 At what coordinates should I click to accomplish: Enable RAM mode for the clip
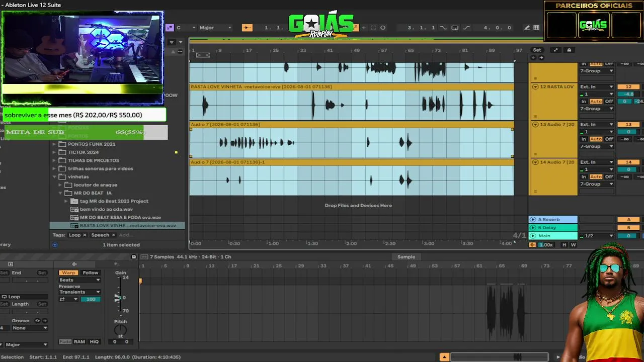pos(79,342)
